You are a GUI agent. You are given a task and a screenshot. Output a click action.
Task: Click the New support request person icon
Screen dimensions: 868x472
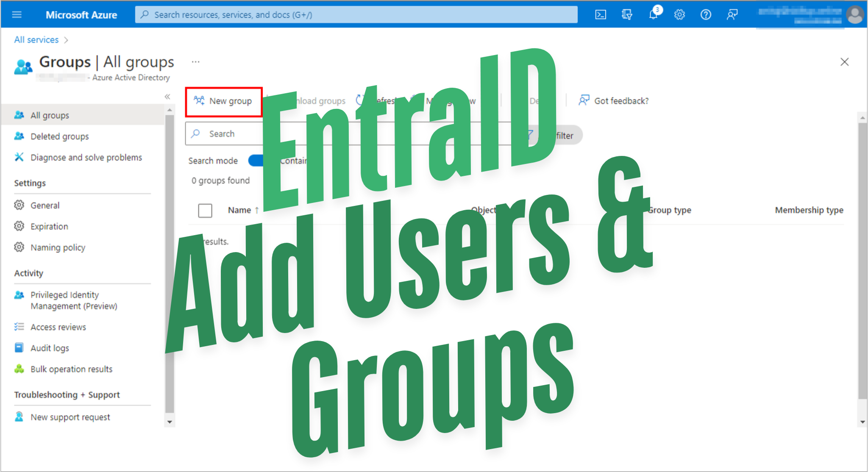tap(19, 417)
